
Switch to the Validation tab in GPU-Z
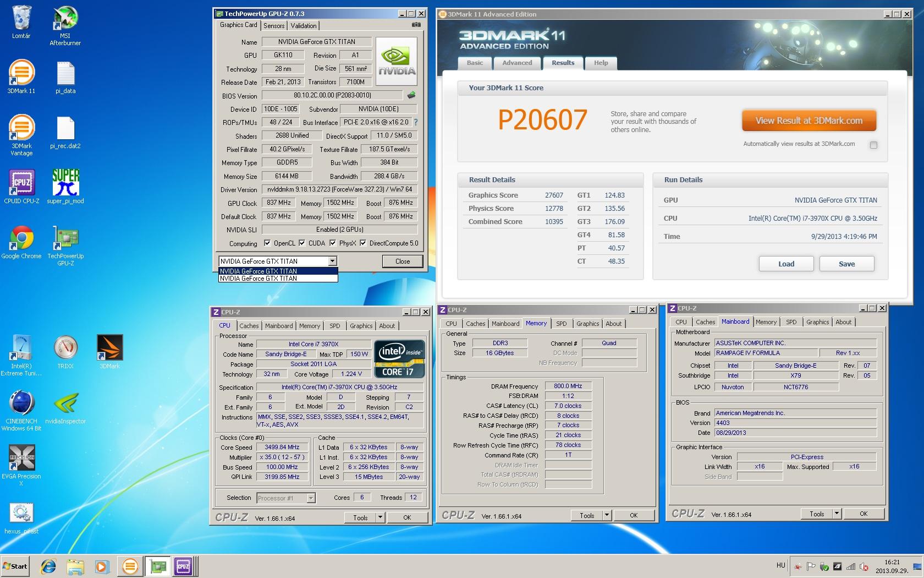[x=304, y=26]
